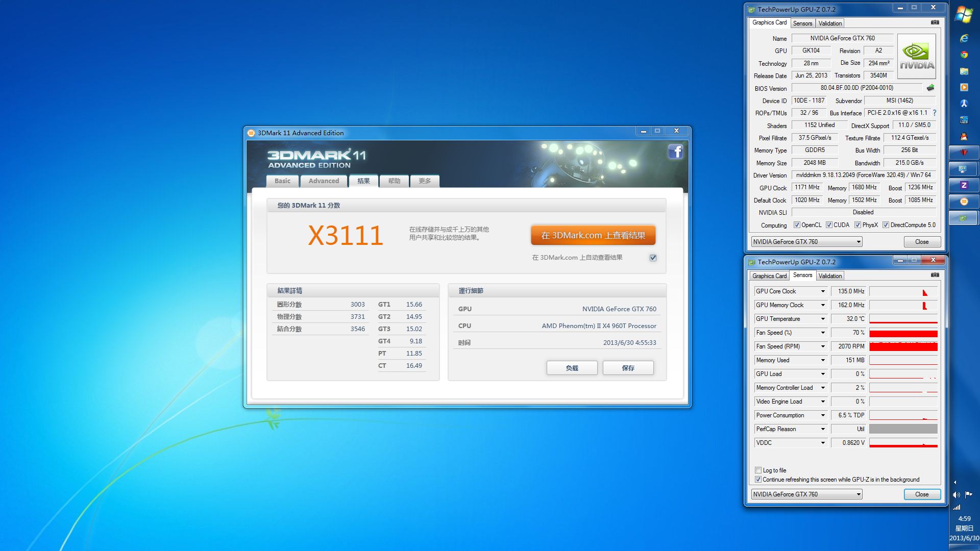Open GPU selector dropdown in upper GPU-Z window
The height and width of the screenshot is (551, 980).
(806, 242)
